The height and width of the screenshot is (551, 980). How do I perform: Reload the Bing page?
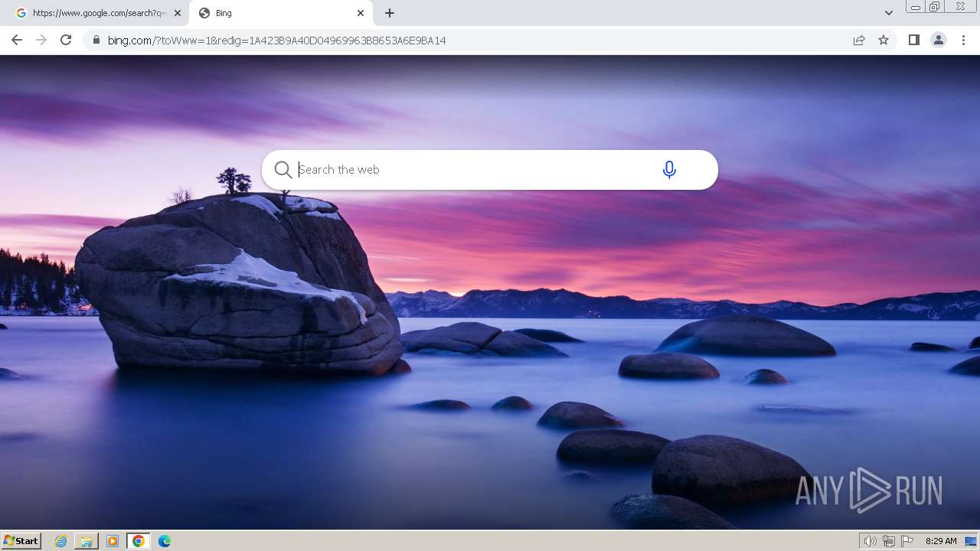pos(66,40)
